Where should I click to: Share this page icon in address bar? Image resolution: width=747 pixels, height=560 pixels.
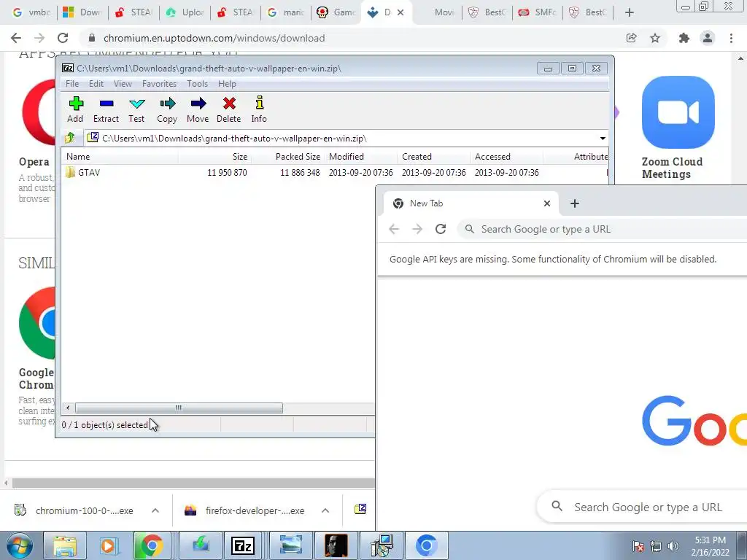[631, 38]
